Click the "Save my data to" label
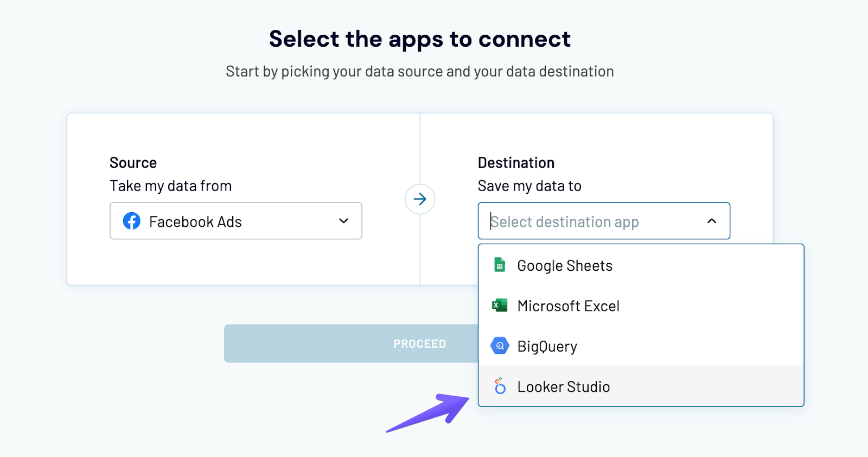The height and width of the screenshot is (457, 868). click(x=529, y=186)
